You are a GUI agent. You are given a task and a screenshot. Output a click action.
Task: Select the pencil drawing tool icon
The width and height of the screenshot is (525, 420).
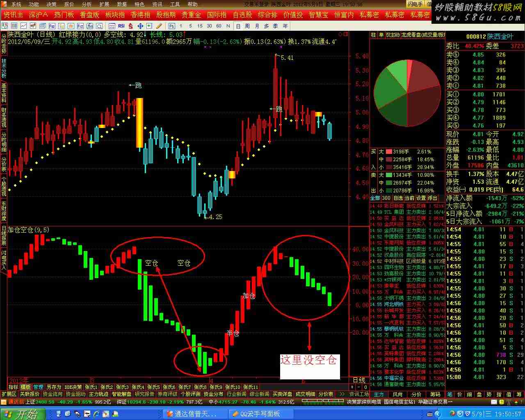tap(159, 26)
